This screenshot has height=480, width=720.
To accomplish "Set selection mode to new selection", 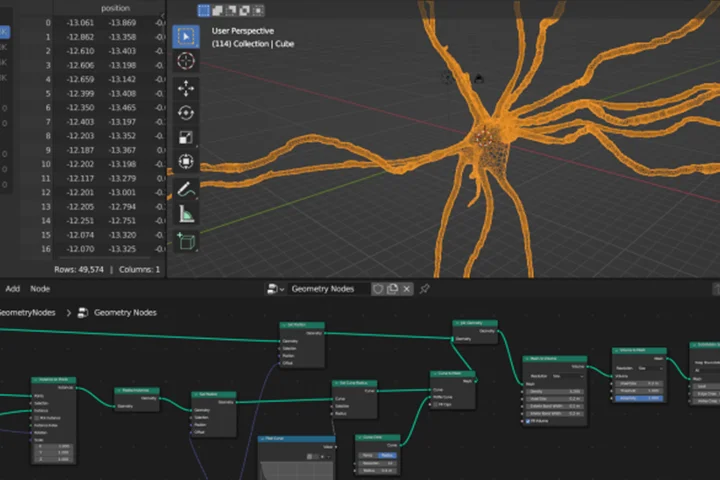I will click(204, 10).
